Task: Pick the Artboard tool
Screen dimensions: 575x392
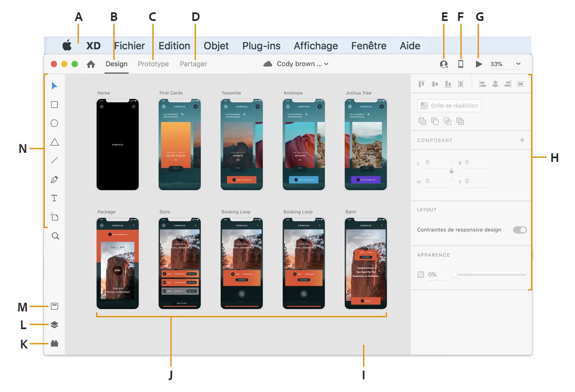Action: (55, 217)
